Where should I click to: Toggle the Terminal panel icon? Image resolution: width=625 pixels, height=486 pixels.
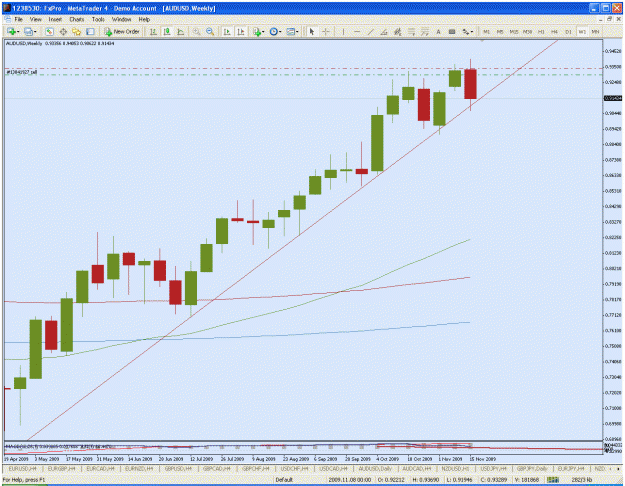[x=90, y=31]
